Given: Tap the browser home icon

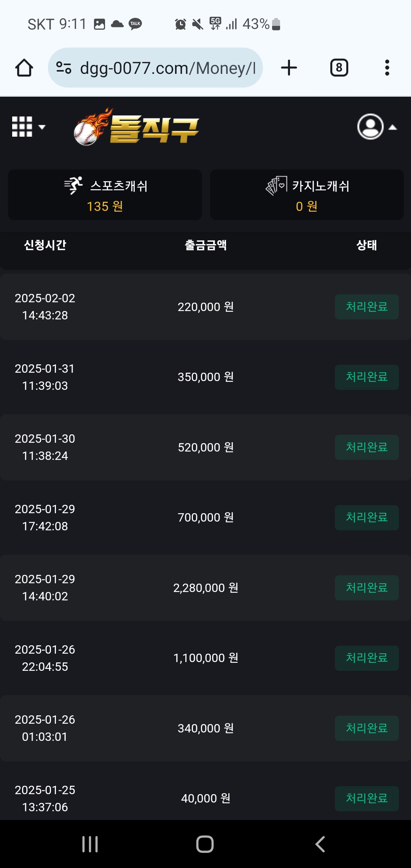Looking at the screenshot, I should click(24, 68).
